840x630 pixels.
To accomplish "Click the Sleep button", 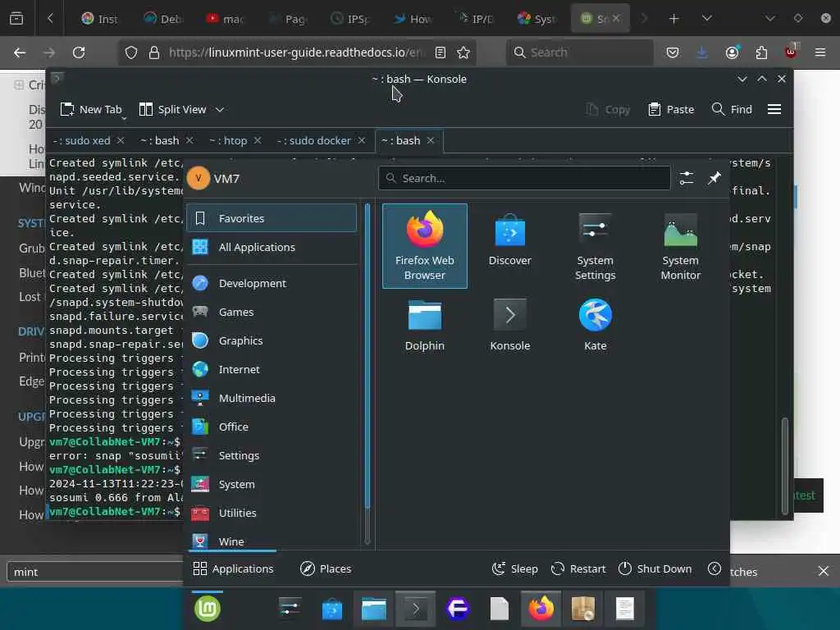I will coord(515,569).
